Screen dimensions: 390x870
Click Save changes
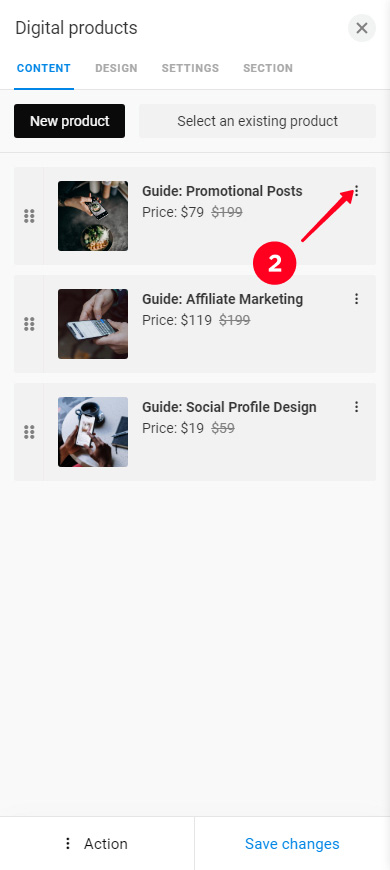click(x=292, y=844)
